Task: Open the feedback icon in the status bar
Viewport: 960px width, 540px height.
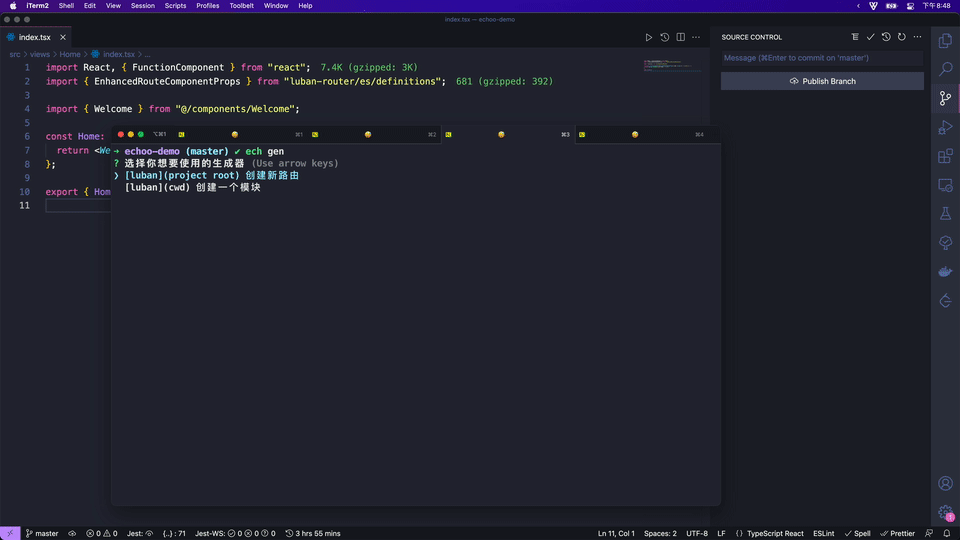Action: click(x=929, y=534)
